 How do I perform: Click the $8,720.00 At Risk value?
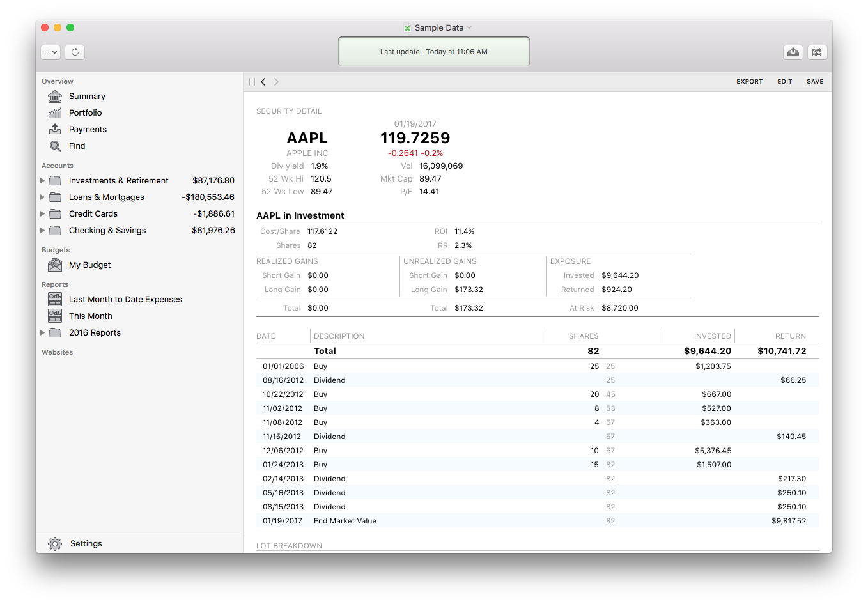[x=620, y=308]
